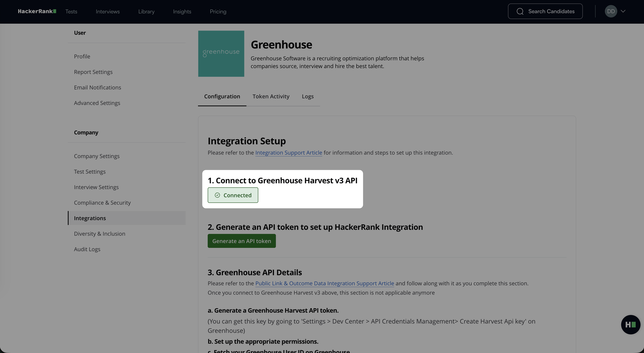Open Advanced Settings
The width and height of the screenshot is (644, 353).
click(x=97, y=103)
